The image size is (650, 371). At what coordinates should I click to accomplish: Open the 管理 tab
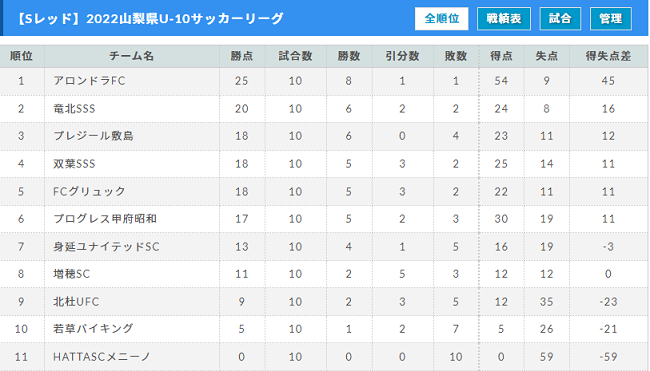point(611,19)
